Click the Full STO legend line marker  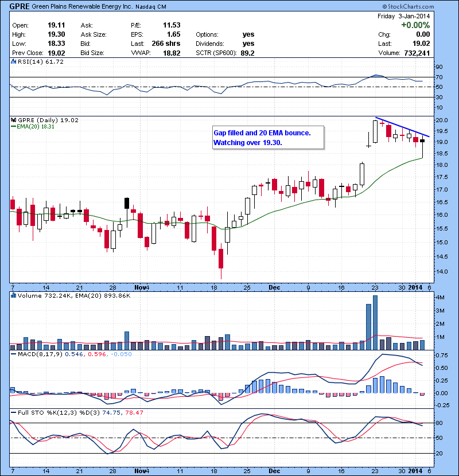(x=13, y=412)
